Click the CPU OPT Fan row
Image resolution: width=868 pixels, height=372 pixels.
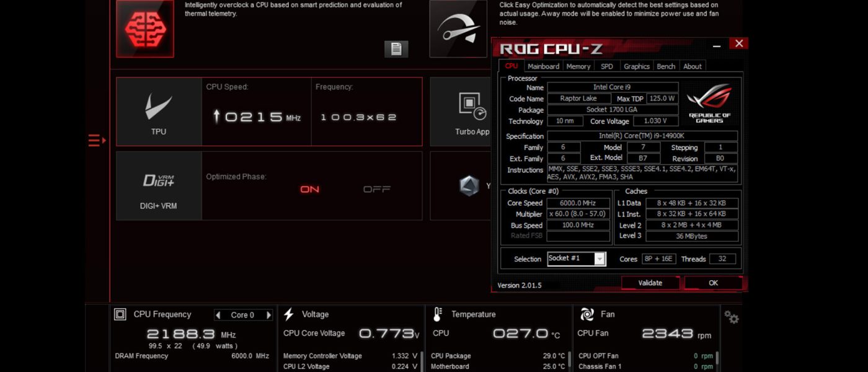point(645,356)
